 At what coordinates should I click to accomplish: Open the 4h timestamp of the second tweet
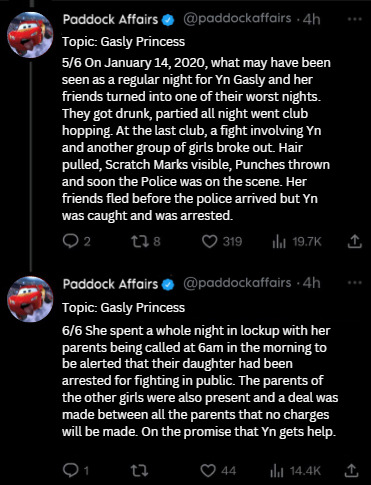click(311, 283)
